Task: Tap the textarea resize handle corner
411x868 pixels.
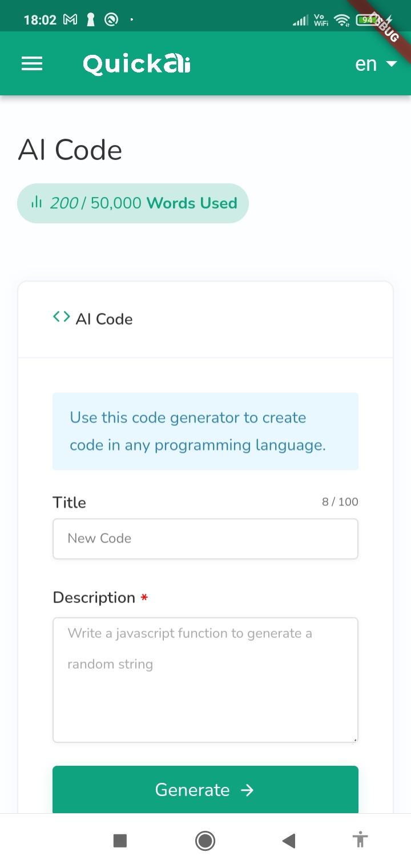Action: pyautogui.click(x=355, y=740)
